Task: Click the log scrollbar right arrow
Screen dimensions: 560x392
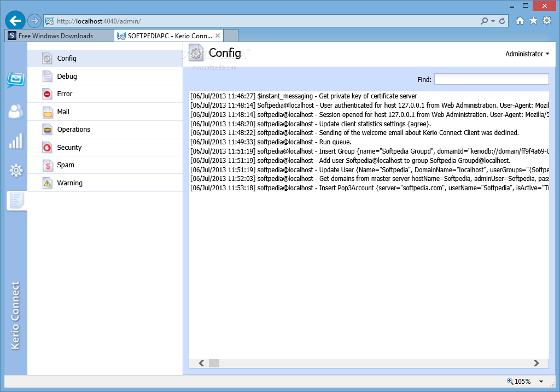Action: pyautogui.click(x=536, y=363)
